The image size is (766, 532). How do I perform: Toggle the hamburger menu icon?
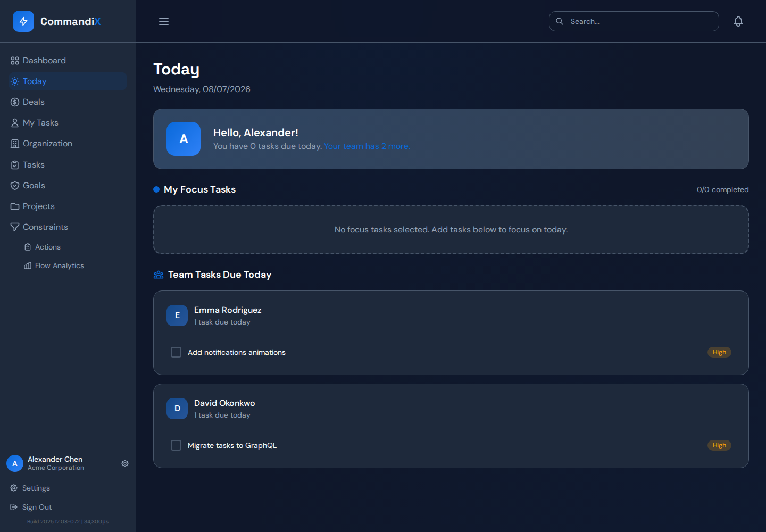pyautogui.click(x=164, y=21)
